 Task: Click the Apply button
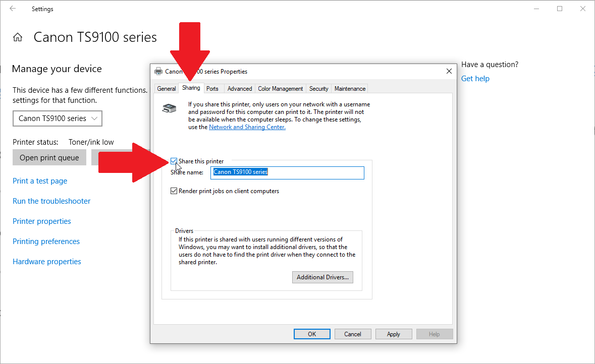(x=394, y=334)
